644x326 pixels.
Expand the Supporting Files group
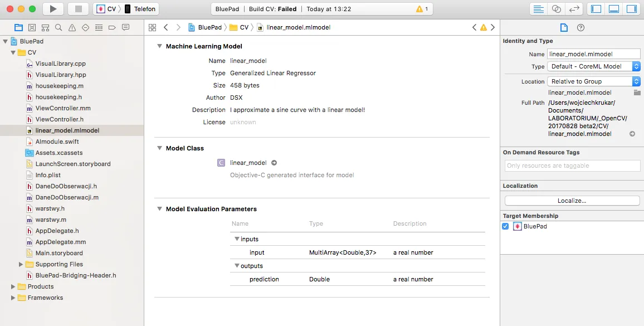tap(21, 264)
